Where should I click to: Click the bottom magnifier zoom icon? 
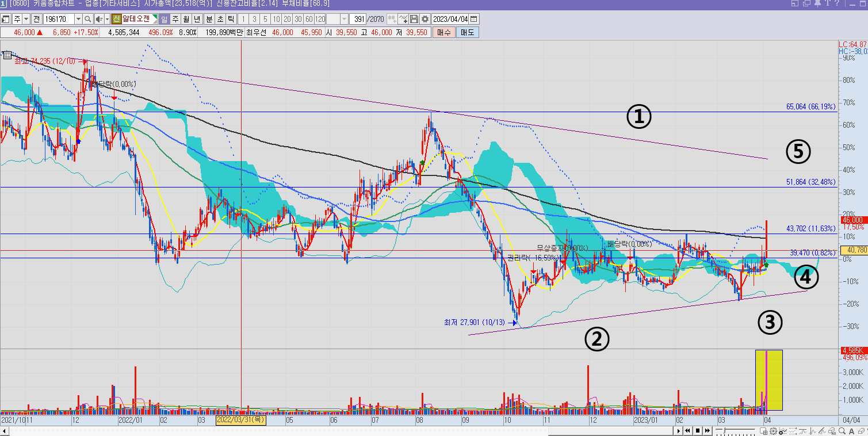842,431
